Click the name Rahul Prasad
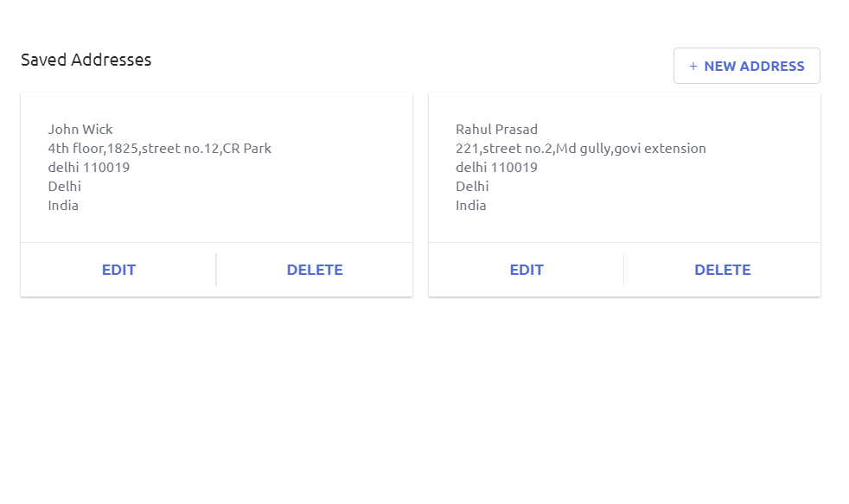The height and width of the screenshot is (504, 849). click(x=496, y=130)
